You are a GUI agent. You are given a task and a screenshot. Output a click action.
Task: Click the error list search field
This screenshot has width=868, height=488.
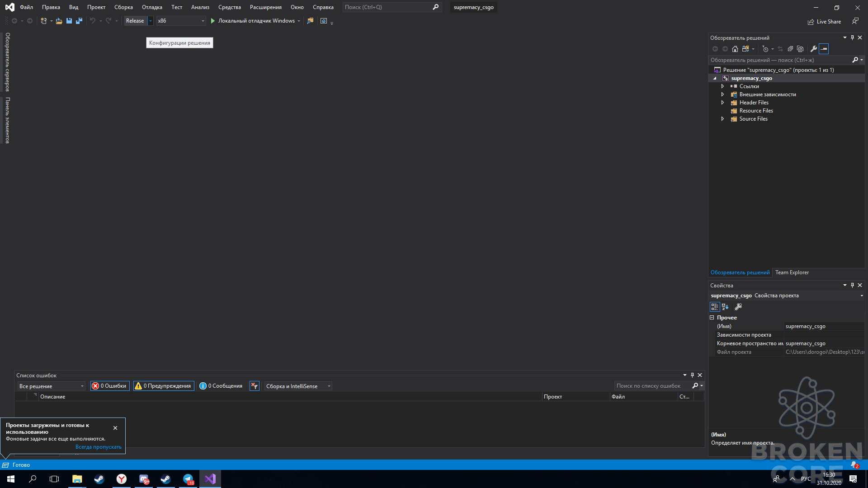[652, 386]
